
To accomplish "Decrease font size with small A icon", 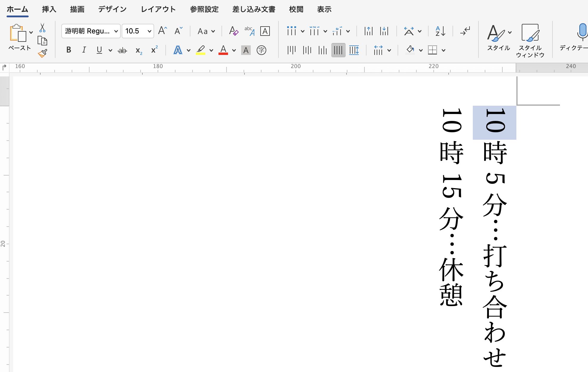I will pos(178,31).
